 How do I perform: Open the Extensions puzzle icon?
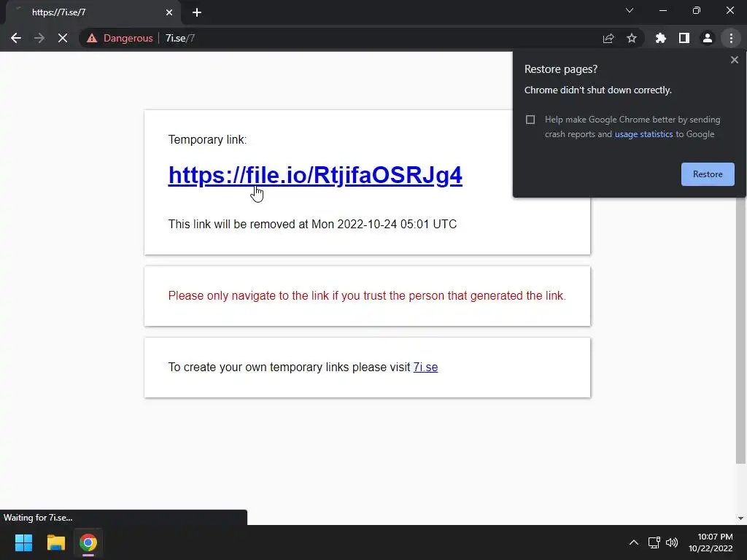pyautogui.click(x=661, y=38)
